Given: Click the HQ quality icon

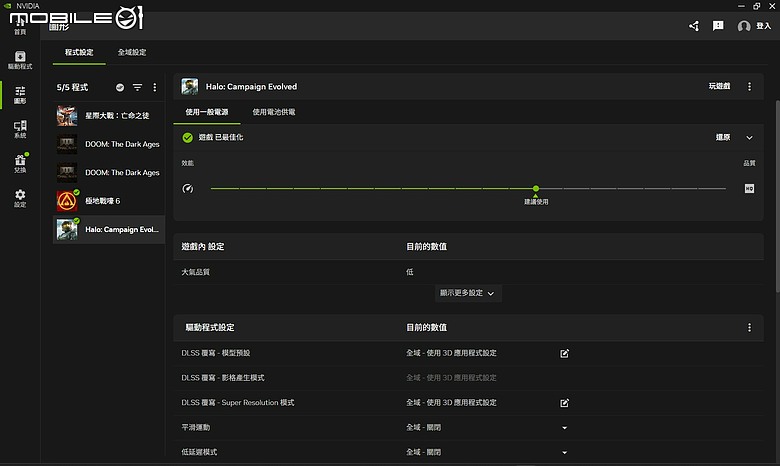Looking at the screenshot, I should click(x=749, y=188).
